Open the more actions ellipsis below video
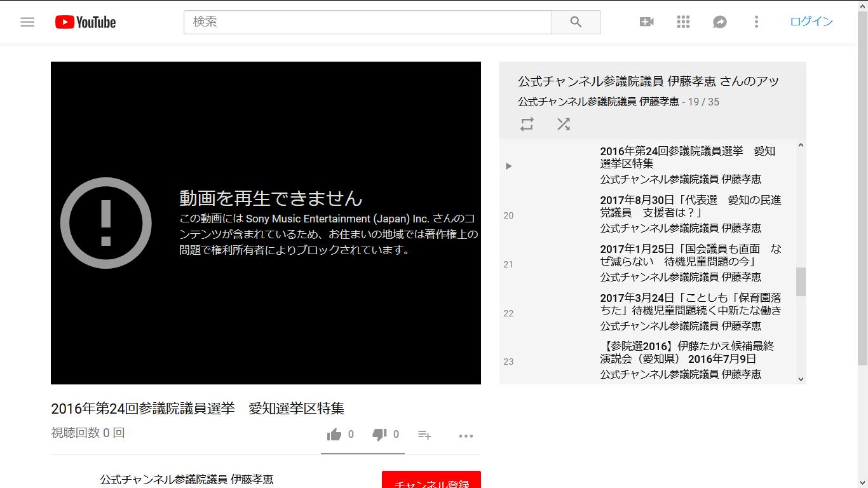 (466, 436)
